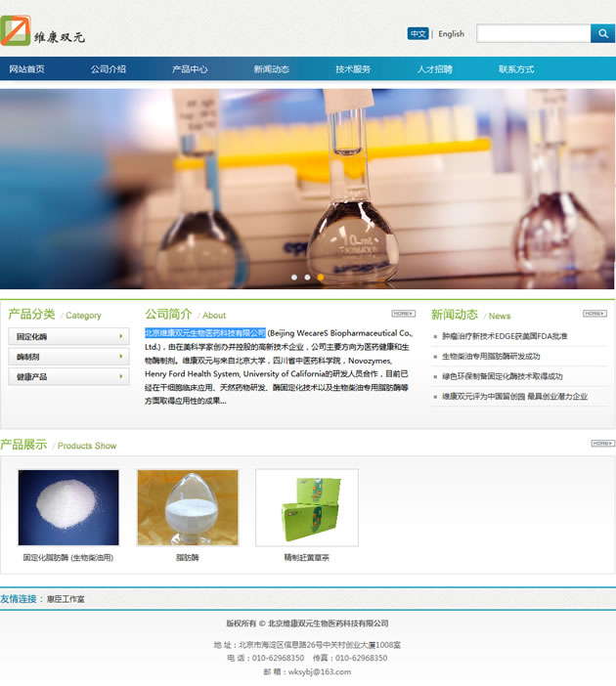Expand the 健康产品 product category
This screenshot has height=686, width=616.
coord(68,376)
